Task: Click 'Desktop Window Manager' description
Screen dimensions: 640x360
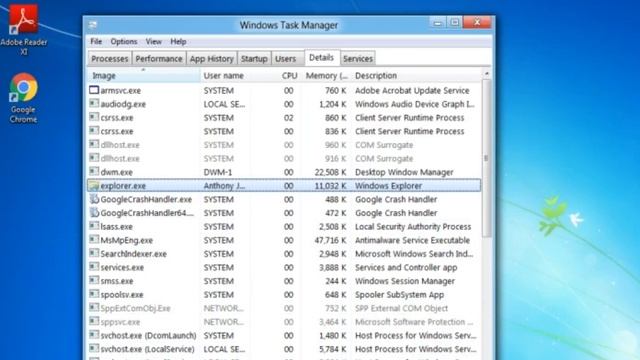Action: [404, 172]
